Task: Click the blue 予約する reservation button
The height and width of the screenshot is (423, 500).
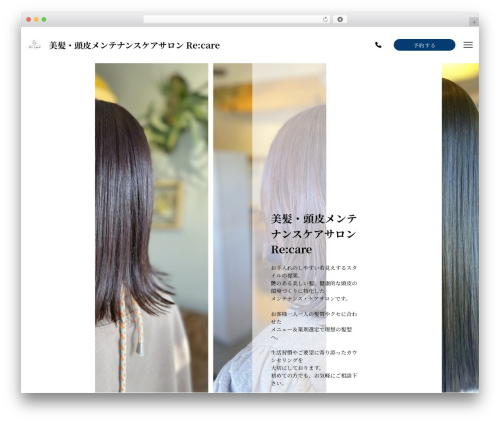Action: [x=424, y=45]
